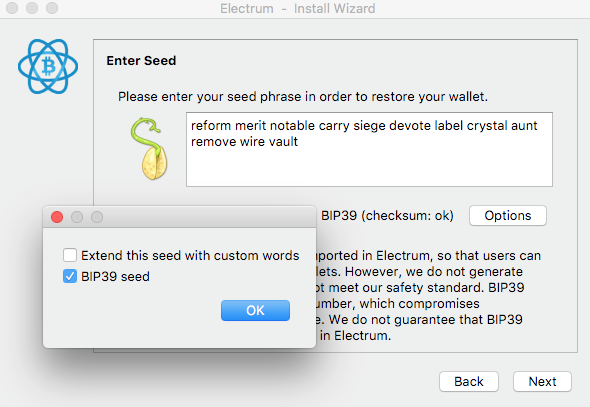Go to previous step with Back
590x407 pixels.
tap(469, 381)
